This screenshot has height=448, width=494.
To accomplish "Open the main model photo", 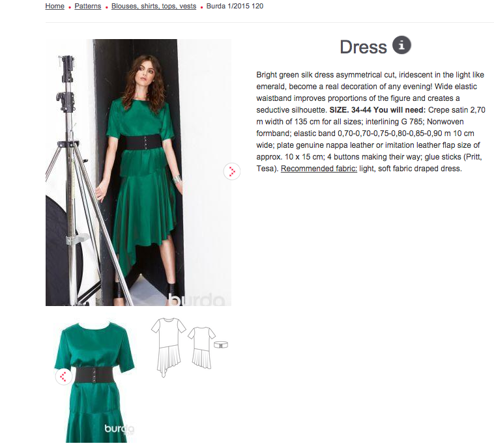I will point(138,172).
